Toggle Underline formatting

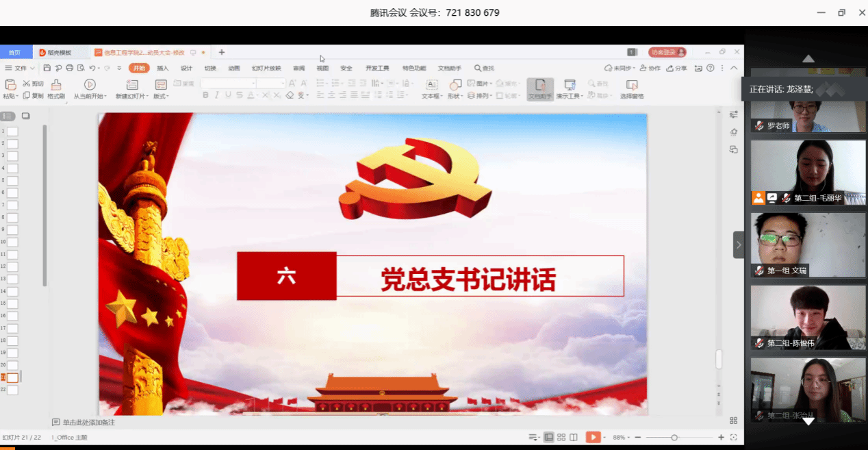pos(229,95)
